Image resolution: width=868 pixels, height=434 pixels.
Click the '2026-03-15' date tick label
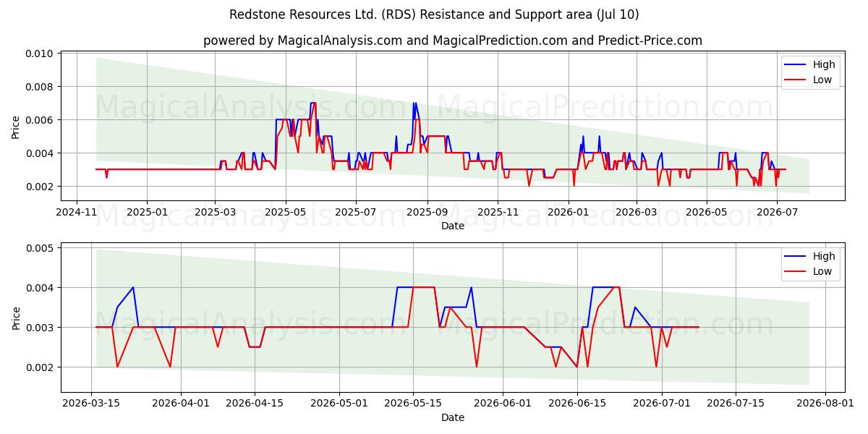91,403
